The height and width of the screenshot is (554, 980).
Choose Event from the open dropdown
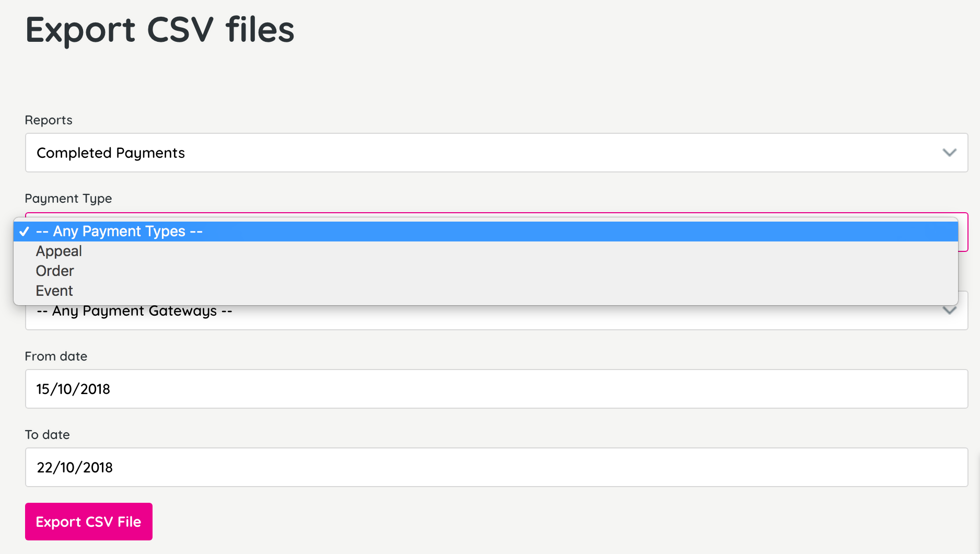point(54,291)
